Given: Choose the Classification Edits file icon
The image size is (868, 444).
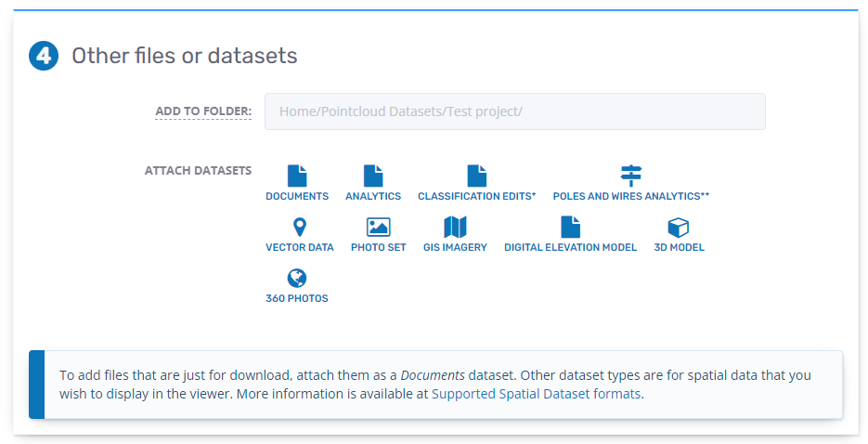Looking at the screenshot, I should pos(477,176).
